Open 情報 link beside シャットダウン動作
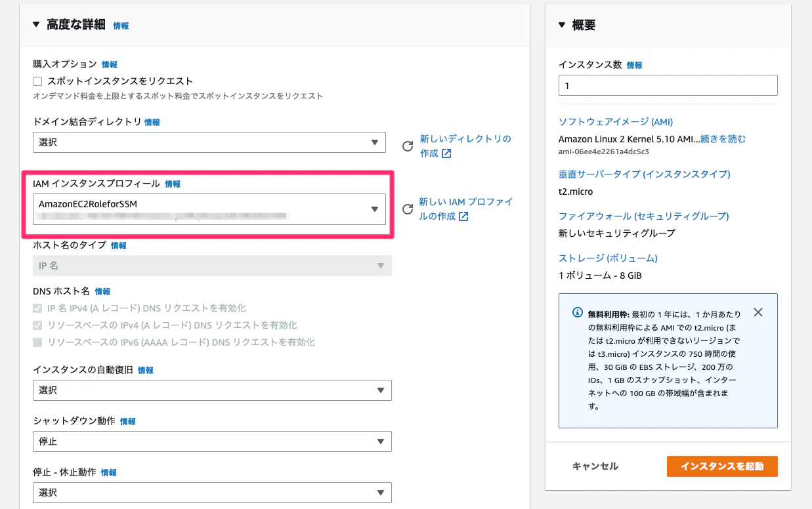812x509 pixels. click(x=128, y=421)
